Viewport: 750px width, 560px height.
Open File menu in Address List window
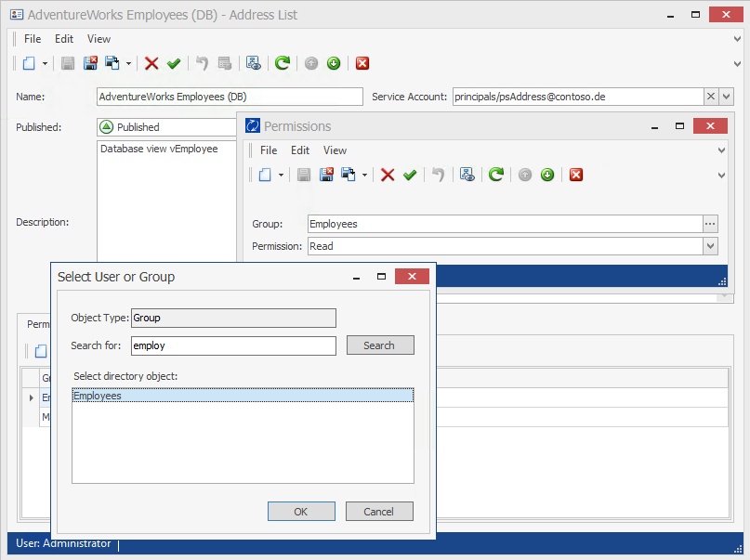point(33,39)
